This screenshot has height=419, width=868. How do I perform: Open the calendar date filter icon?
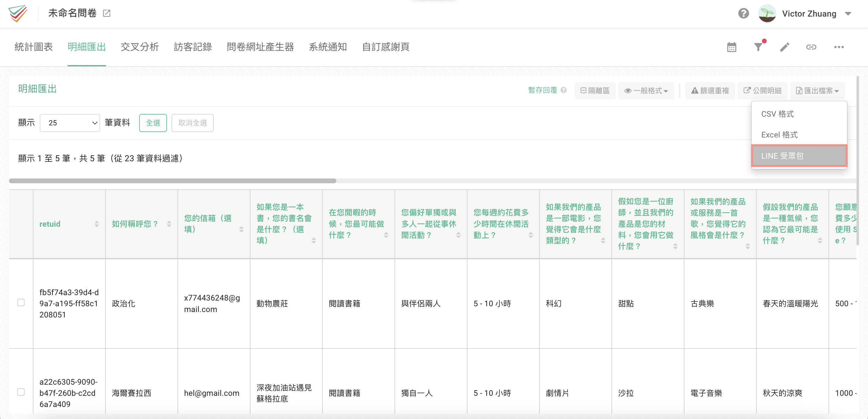[x=731, y=47]
